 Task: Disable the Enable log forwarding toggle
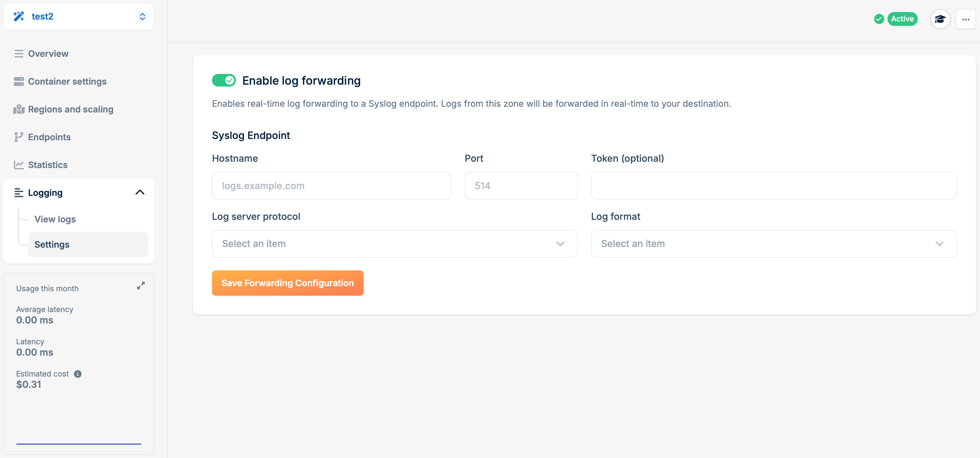click(224, 80)
